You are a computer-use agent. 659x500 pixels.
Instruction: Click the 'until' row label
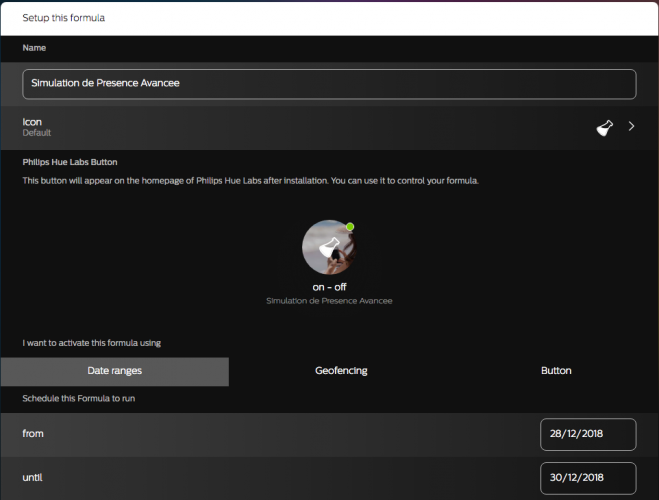[x=32, y=477]
